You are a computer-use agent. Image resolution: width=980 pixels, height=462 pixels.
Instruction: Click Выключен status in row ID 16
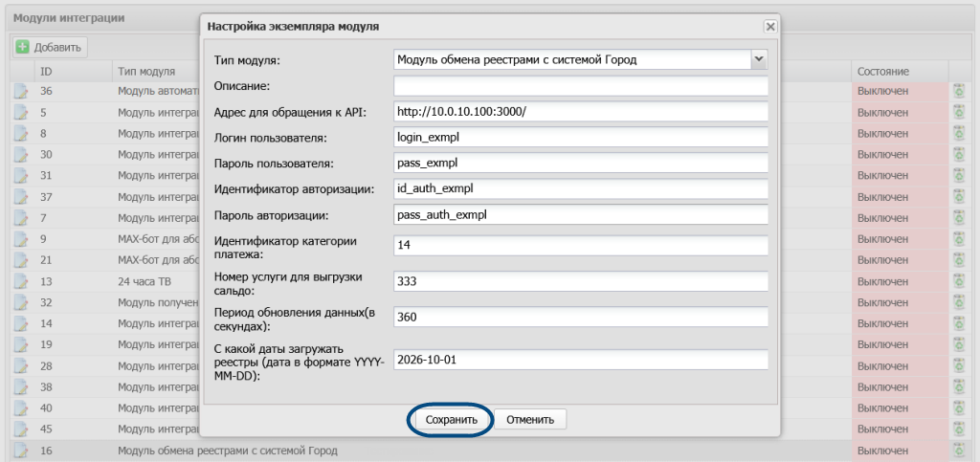pyautogui.click(x=883, y=451)
